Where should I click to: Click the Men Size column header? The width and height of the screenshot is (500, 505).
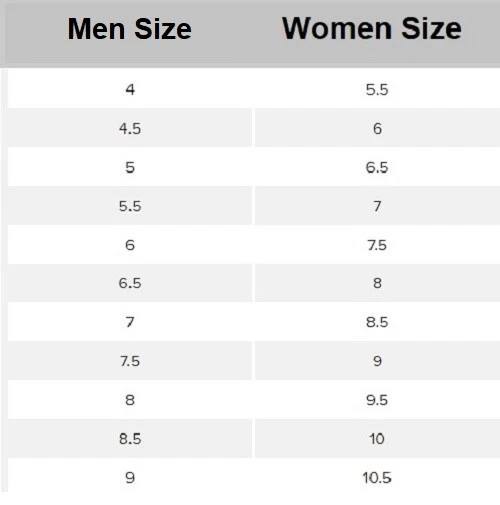(130, 29)
